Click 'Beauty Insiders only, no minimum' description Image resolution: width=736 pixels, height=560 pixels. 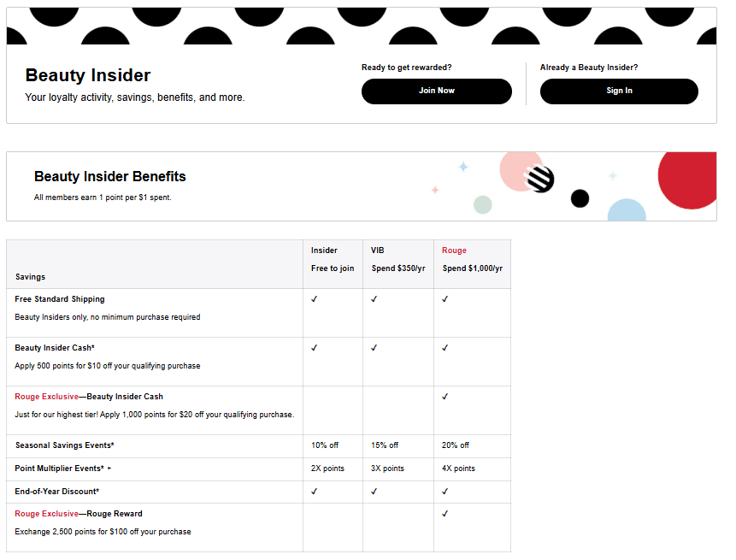pos(108,317)
